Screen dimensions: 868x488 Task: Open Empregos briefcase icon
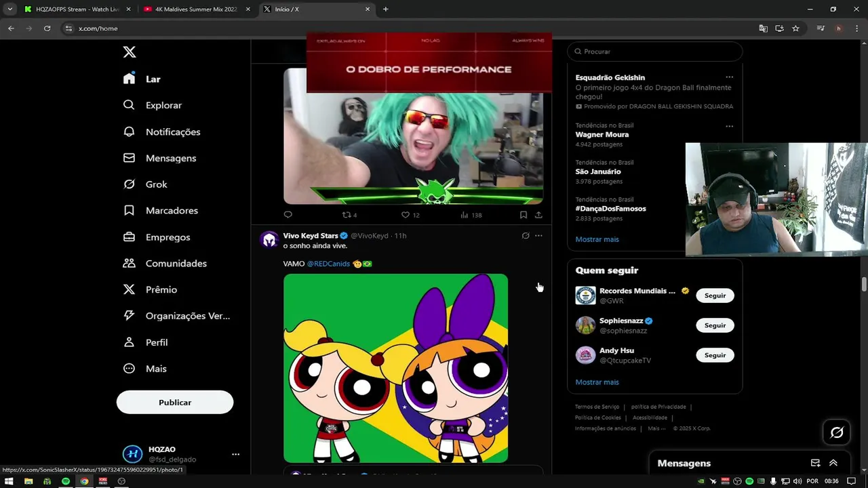tap(129, 237)
